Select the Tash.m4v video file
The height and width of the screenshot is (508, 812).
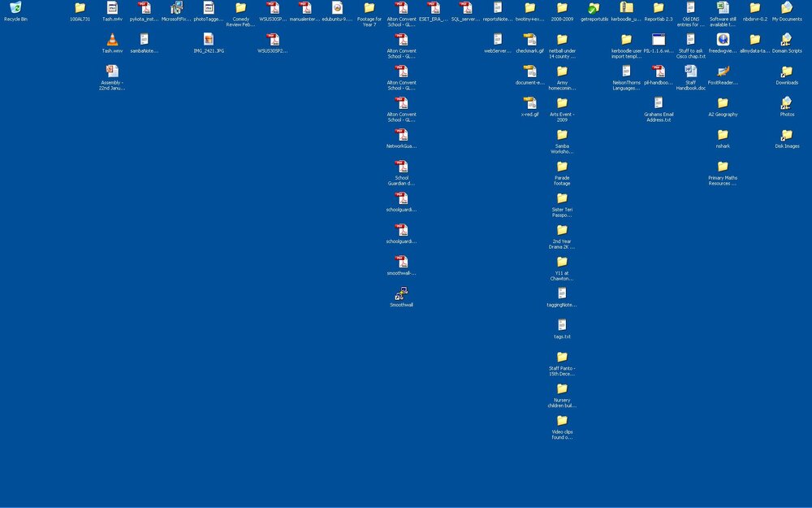tap(112, 8)
